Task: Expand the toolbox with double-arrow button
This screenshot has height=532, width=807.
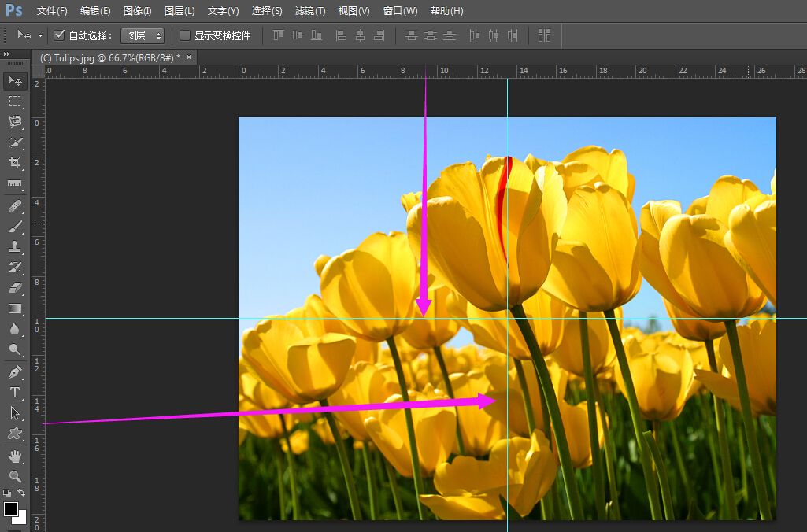Action: pos(6,54)
